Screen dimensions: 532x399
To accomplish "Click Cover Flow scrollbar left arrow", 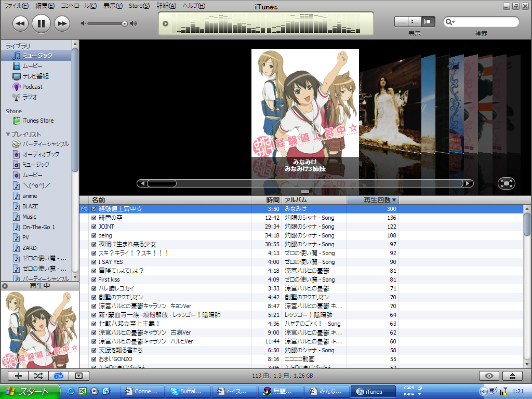I will [142, 183].
